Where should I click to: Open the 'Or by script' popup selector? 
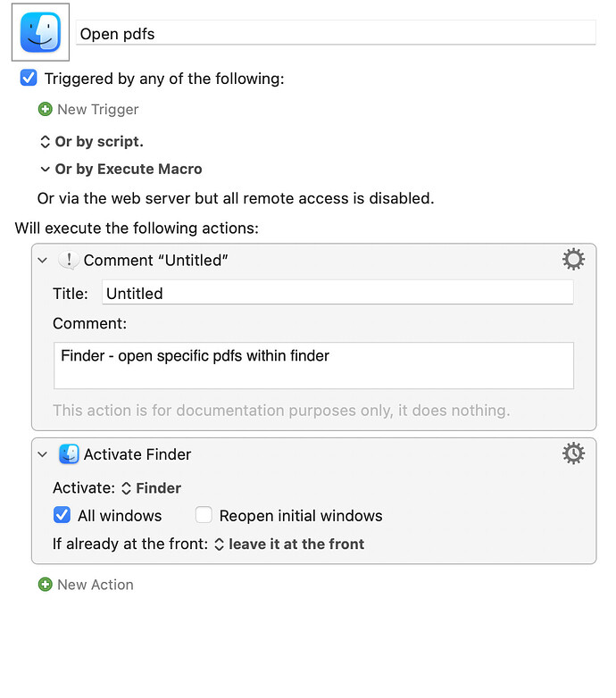point(91,142)
